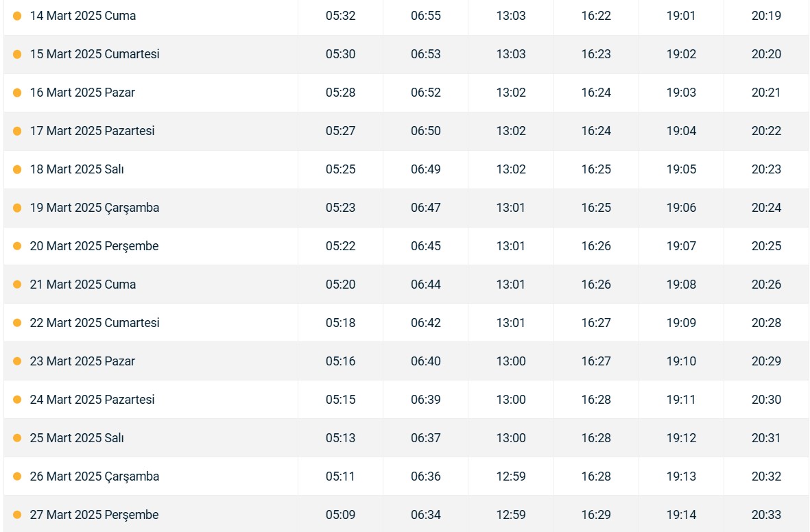Click the orange bullet for 16 Mart 2025 Pazar

(17, 93)
